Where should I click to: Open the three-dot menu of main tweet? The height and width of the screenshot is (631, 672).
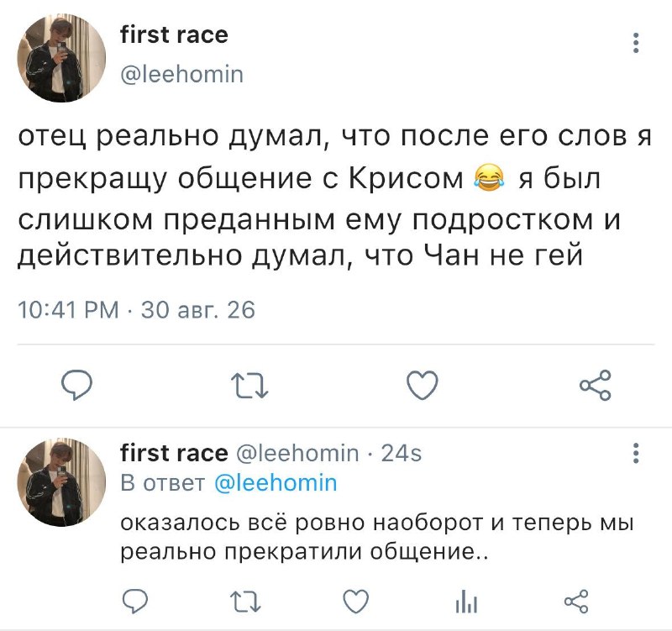point(637,43)
